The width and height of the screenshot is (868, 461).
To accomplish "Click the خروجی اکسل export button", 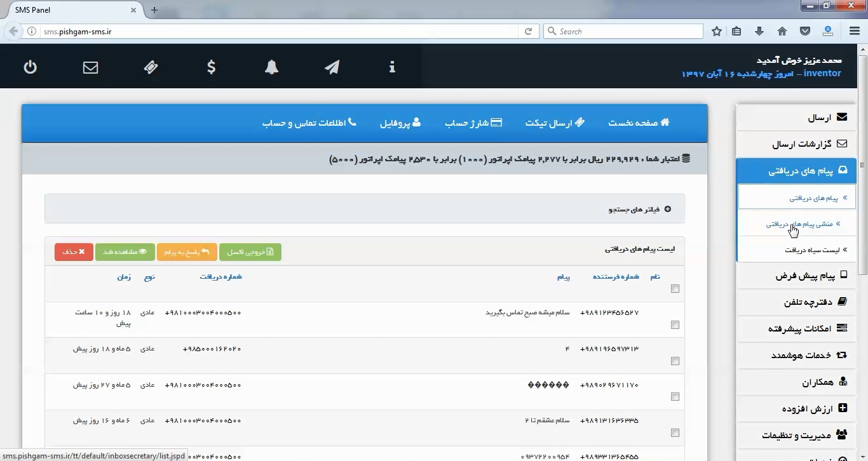I will click(x=250, y=252).
